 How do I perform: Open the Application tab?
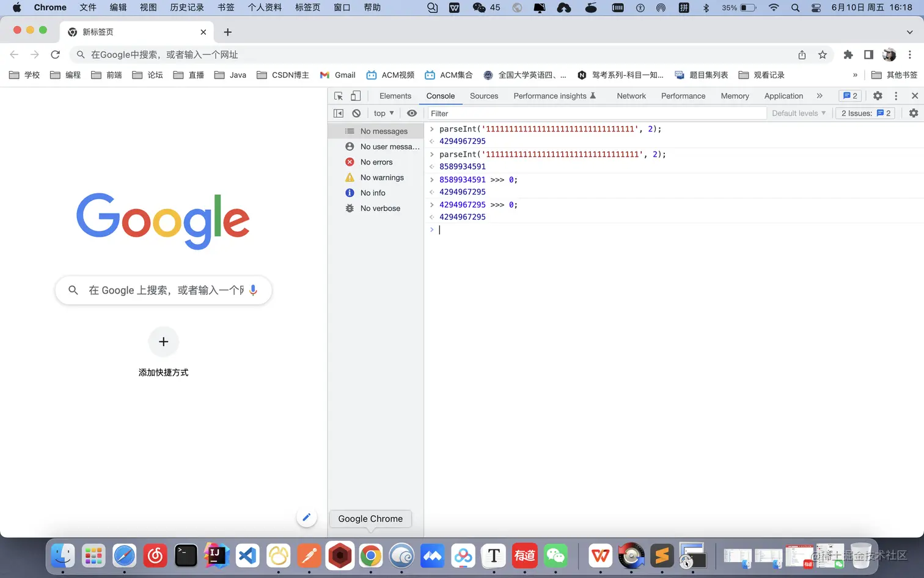(x=783, y=96)
